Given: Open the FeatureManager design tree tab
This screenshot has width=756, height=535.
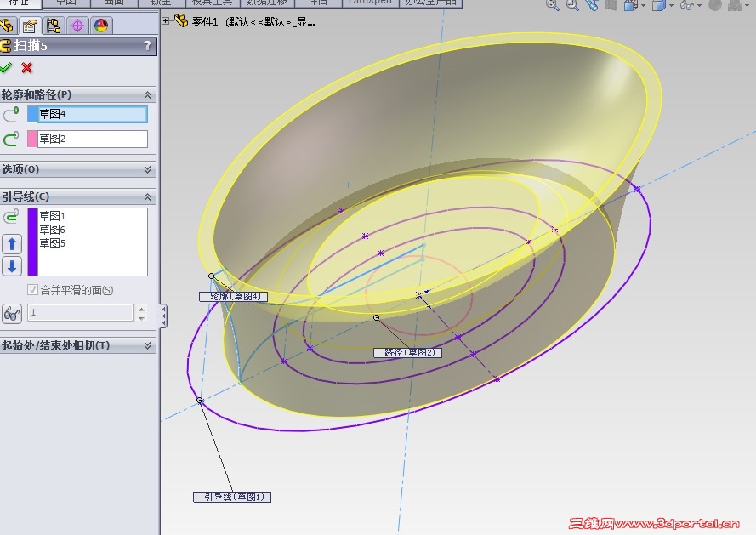Looking at the screenshot, I should coord(8,26).
